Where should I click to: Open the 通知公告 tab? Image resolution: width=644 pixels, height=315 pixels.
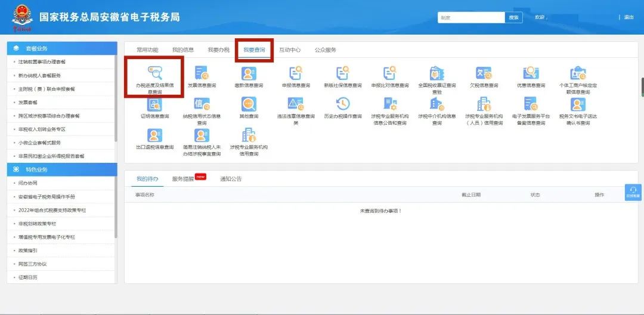coord(231,178)
